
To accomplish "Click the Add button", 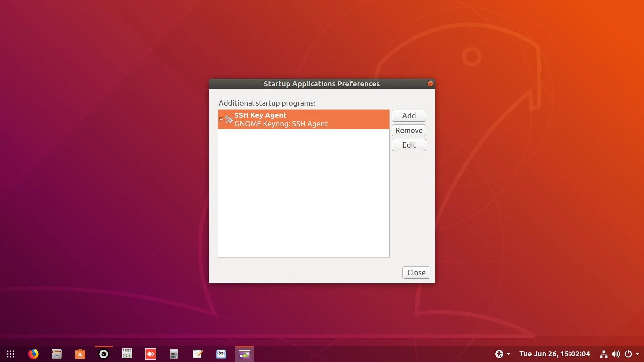I will point(409,116).
